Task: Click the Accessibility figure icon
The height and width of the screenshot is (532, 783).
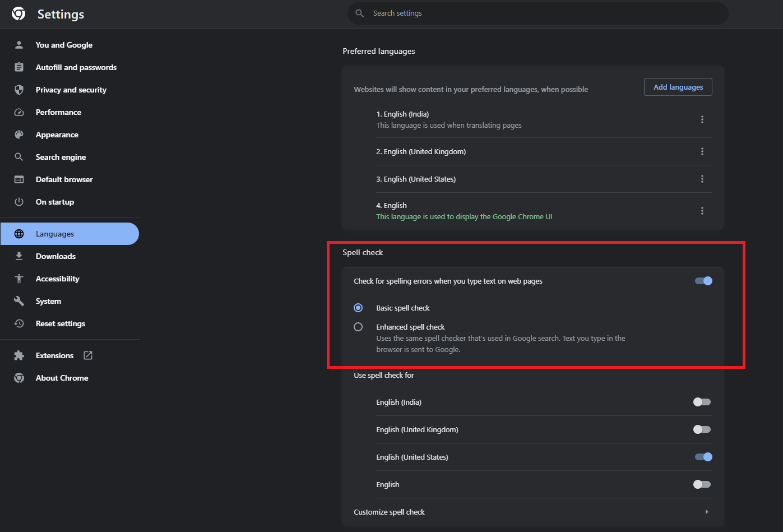Action: [19, 279]
